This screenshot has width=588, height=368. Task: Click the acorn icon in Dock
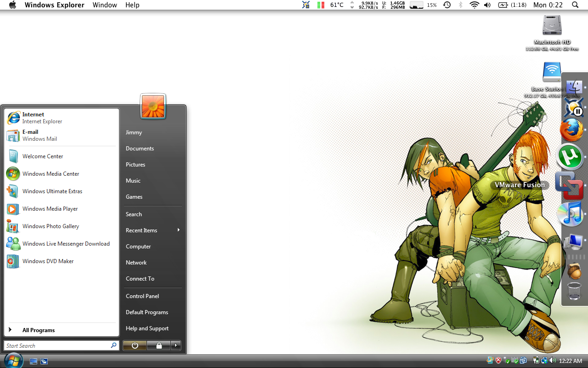(574, 271)
